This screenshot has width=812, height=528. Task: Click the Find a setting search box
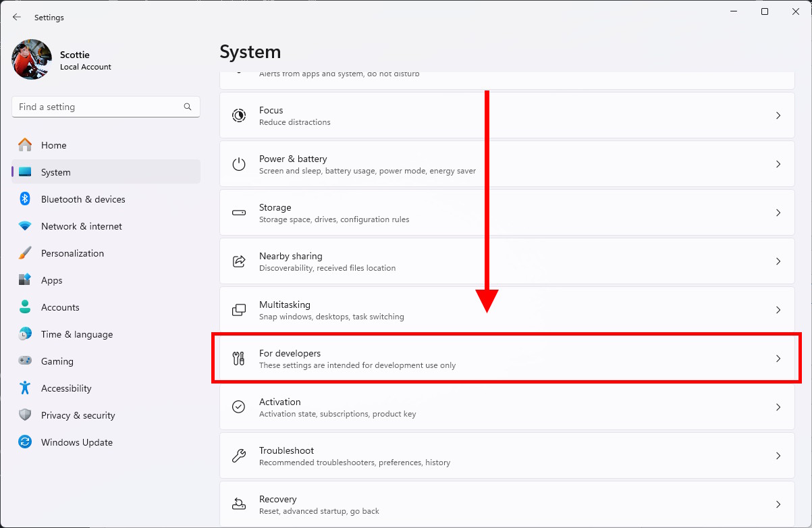106,107
